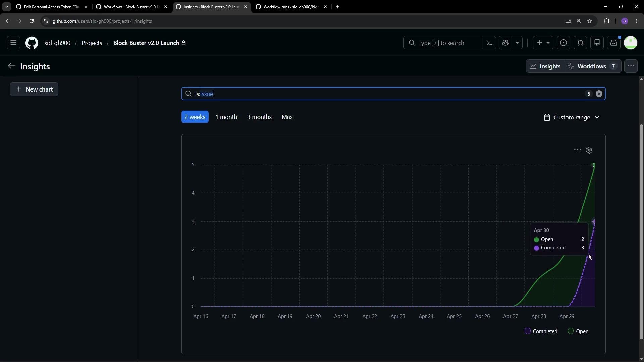
Task: View site information icon in address bar
Action: click(46, 21)
